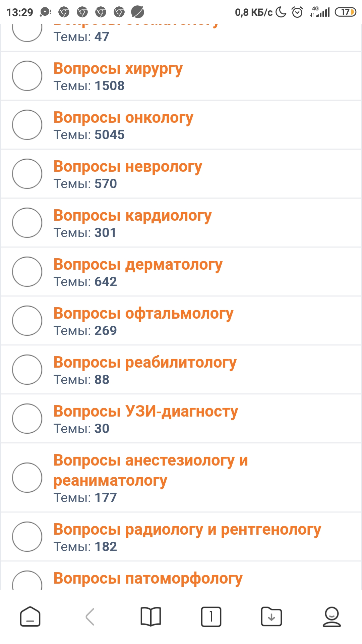Screen dimensions: 362x644
Task: Open the Вопросы дерматологу forum
Action: [x=138, y=265]
